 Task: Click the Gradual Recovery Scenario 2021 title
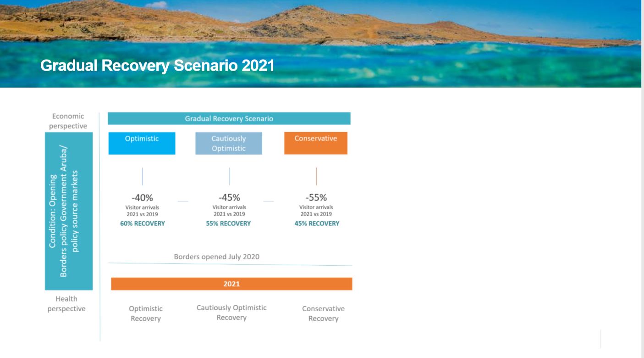click(157, 66)
